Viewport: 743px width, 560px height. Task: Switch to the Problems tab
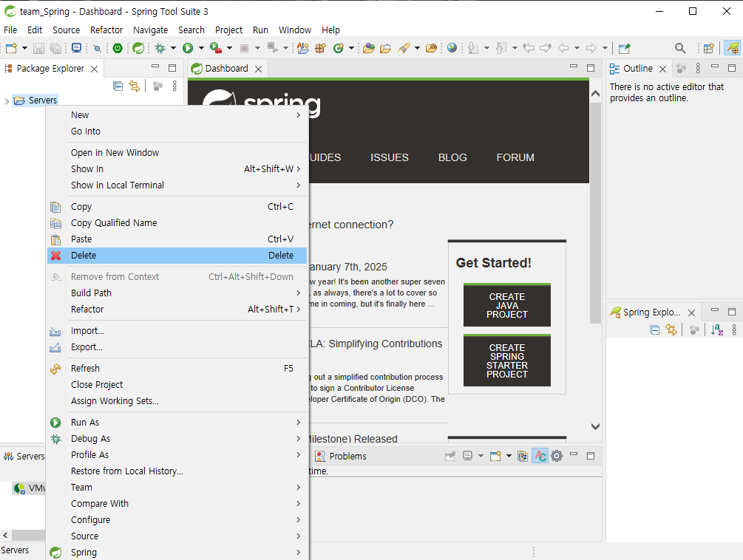click(x=341, y=456)
